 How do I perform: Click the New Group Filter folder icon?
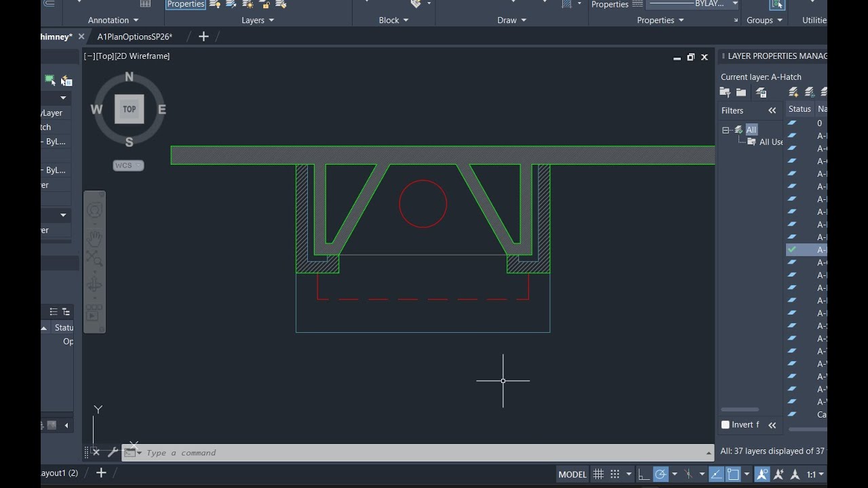point(741,92)
